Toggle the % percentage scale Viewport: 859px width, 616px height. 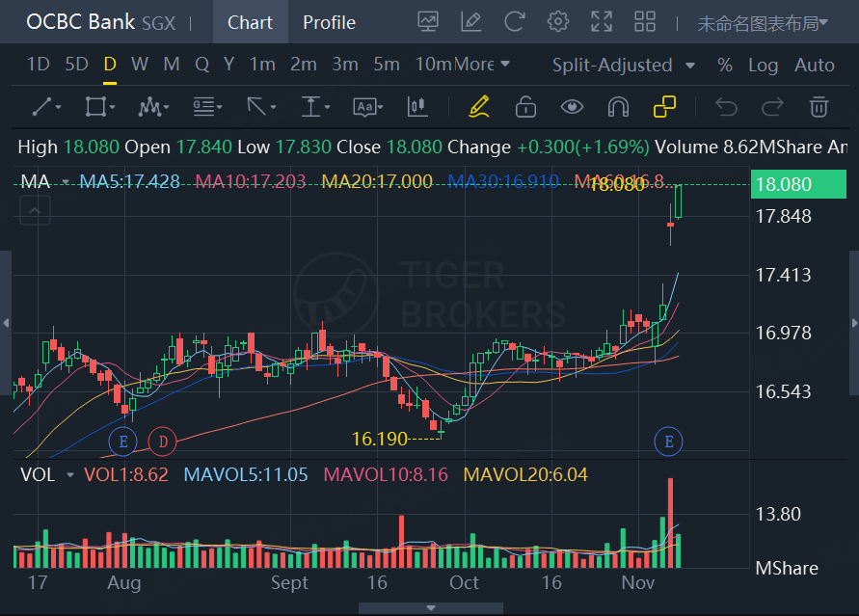[725, 66]
